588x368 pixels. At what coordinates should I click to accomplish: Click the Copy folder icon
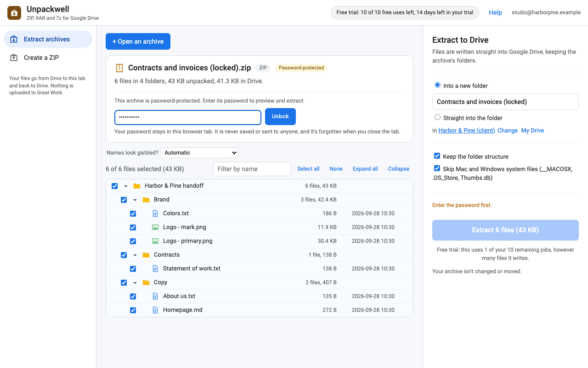146,282
